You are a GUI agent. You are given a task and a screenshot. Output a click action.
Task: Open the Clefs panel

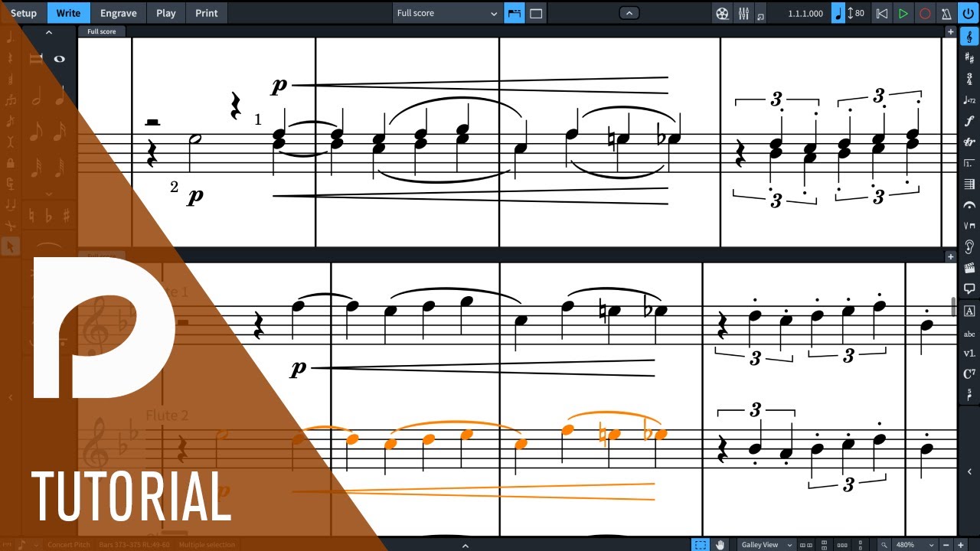coord(969,37)
